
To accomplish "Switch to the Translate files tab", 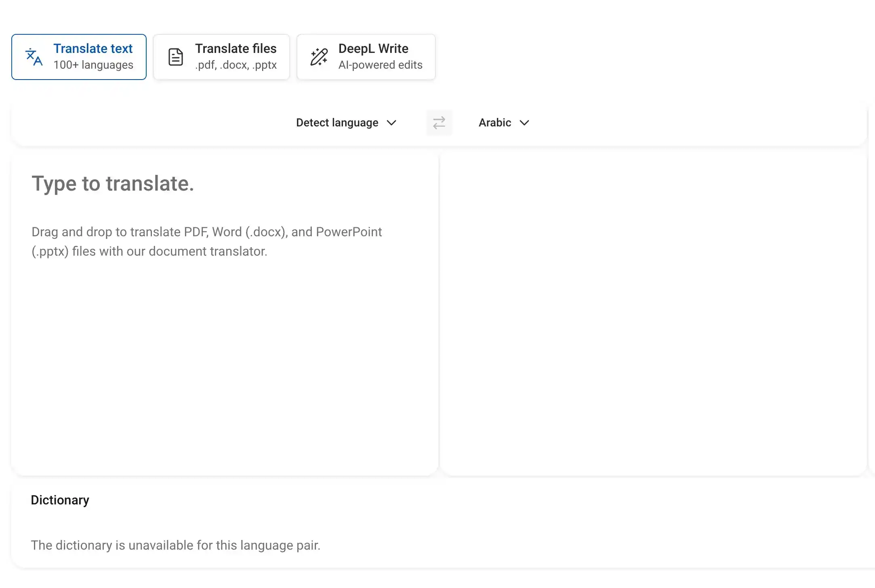I will [x=221, y=57].
